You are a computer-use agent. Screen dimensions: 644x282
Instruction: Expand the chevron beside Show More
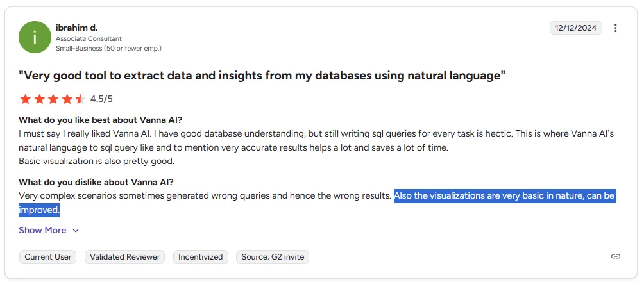click(76, 231)
